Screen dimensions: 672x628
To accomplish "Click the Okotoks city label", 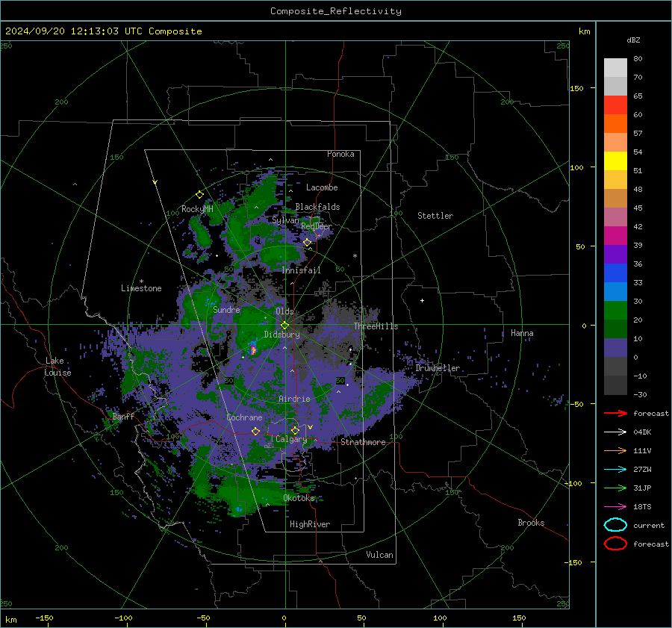I will 299,497.
